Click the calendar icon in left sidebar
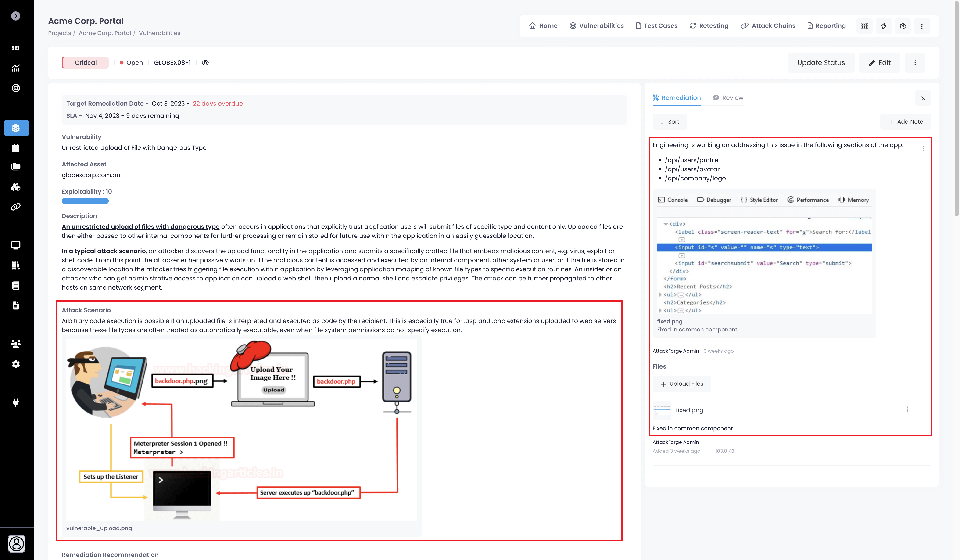960x560 pixels. [16, 148]
